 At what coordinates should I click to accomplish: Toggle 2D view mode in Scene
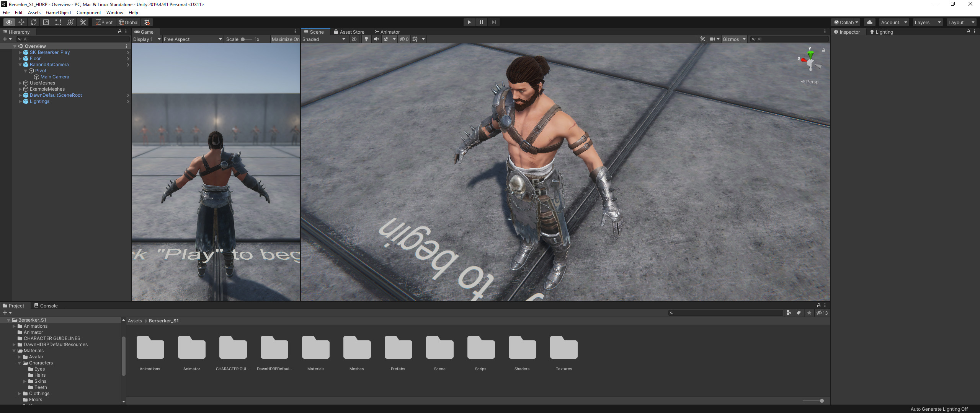(354, 39)
